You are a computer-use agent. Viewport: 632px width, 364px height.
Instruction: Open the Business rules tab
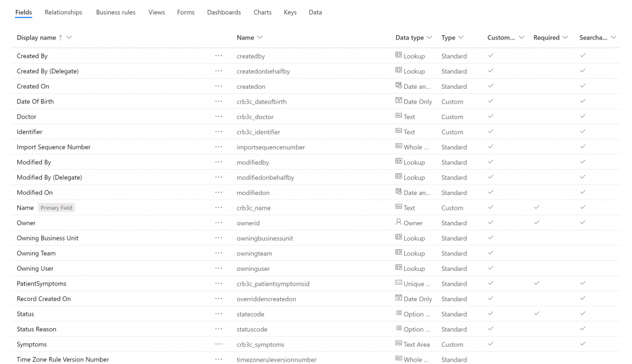(116, 12)
